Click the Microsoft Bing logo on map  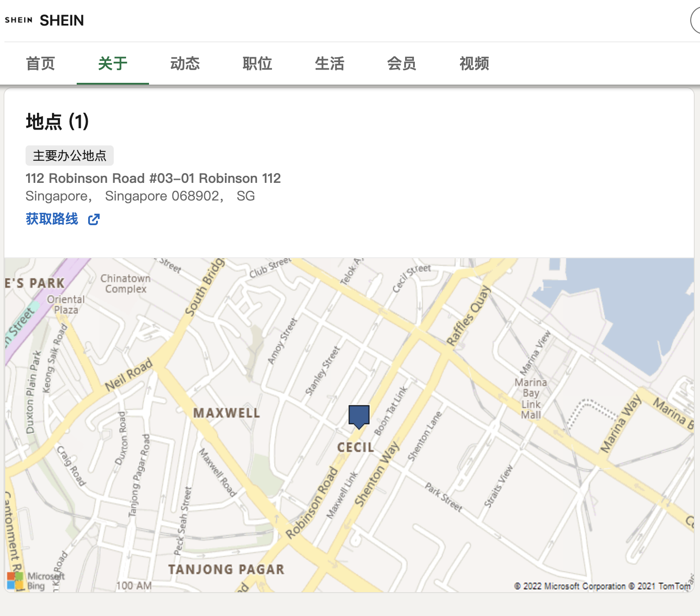click(x=27, y=581)
